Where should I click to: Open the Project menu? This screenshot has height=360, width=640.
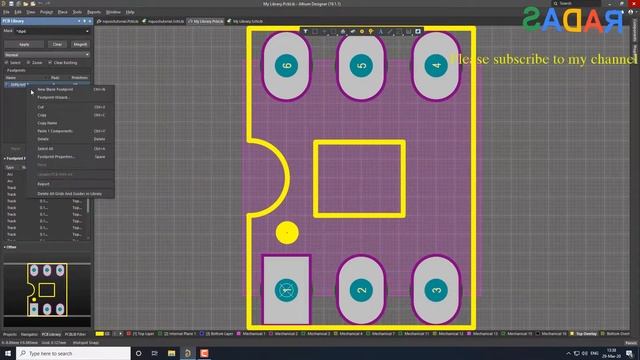(x=46, y=12)
